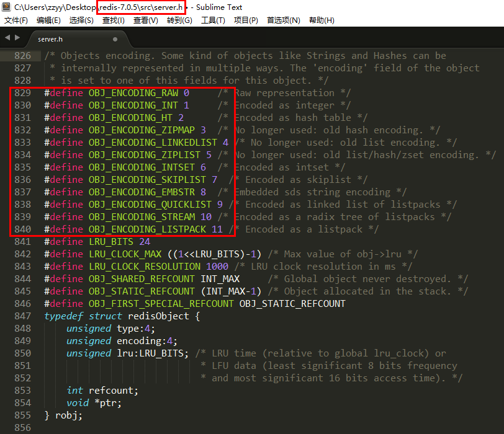Click on OBJ_ENCODING_STREAM identifier
The height and width of the screenshot is (434, 504).
142,217
